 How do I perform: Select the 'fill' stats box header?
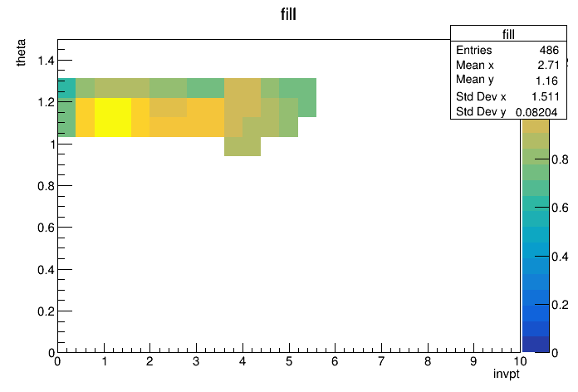pyautogui.click(x=508, y=34)
